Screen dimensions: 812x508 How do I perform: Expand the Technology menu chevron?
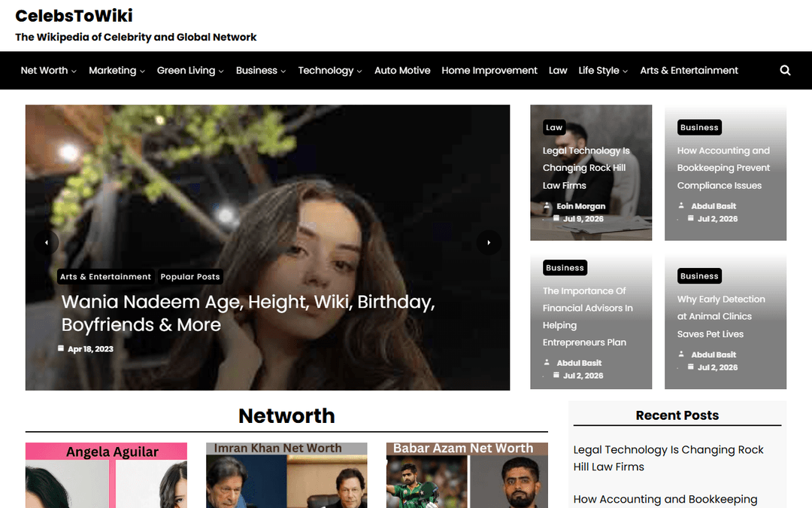pos(359,71)
